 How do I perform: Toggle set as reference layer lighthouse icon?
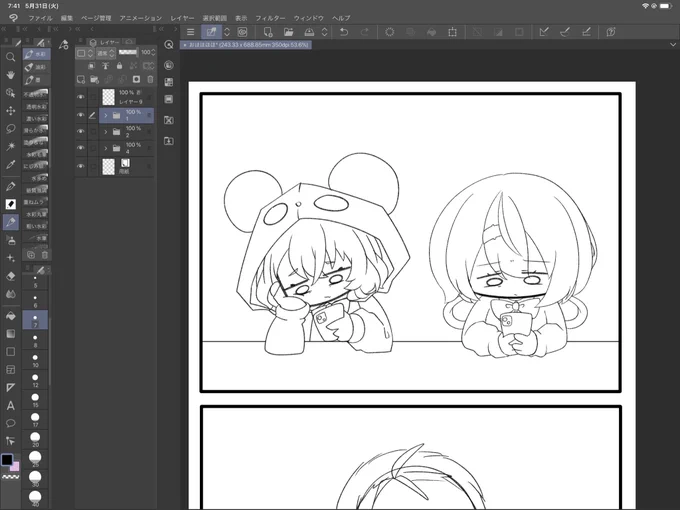click(105, 66)
